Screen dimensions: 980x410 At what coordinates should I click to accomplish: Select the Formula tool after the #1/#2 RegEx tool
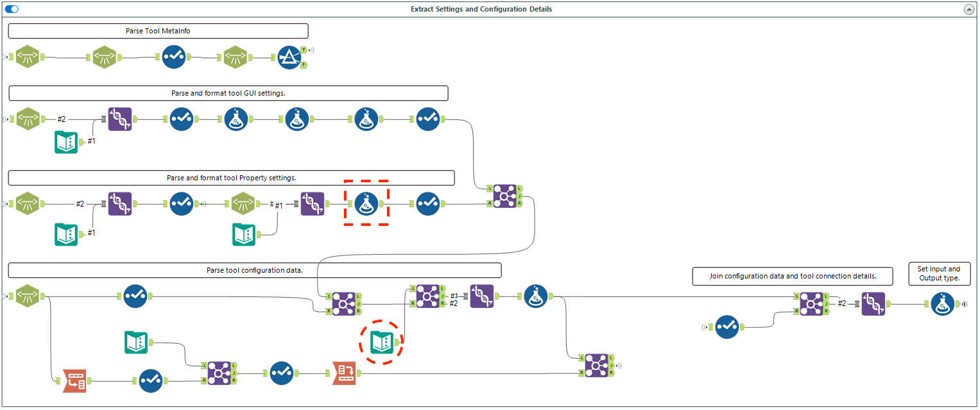[536, 297]
